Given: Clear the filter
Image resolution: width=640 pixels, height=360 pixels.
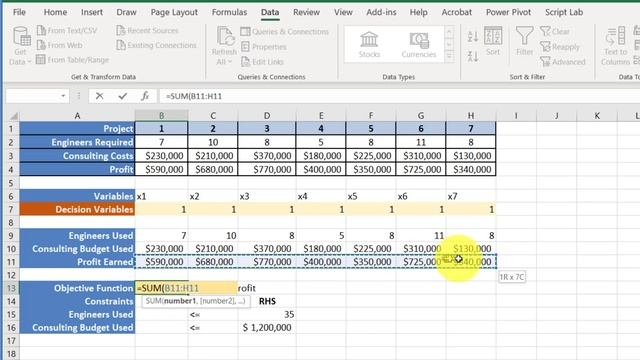Looking at the screenshot, I should click(555, 31).
